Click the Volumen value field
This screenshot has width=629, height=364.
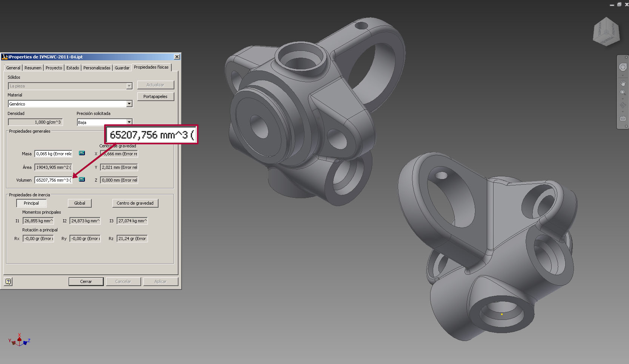(53, 180)
